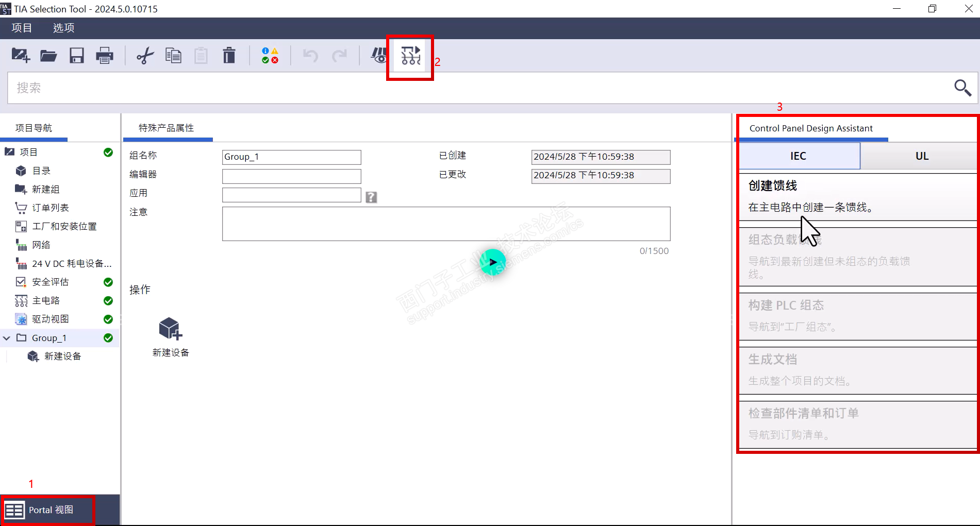Open 24 V DC 耗电设备 tree item

(71, 263)
